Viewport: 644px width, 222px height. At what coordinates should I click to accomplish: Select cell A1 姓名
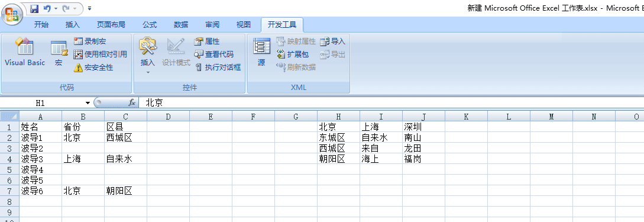tap(40, 127)
